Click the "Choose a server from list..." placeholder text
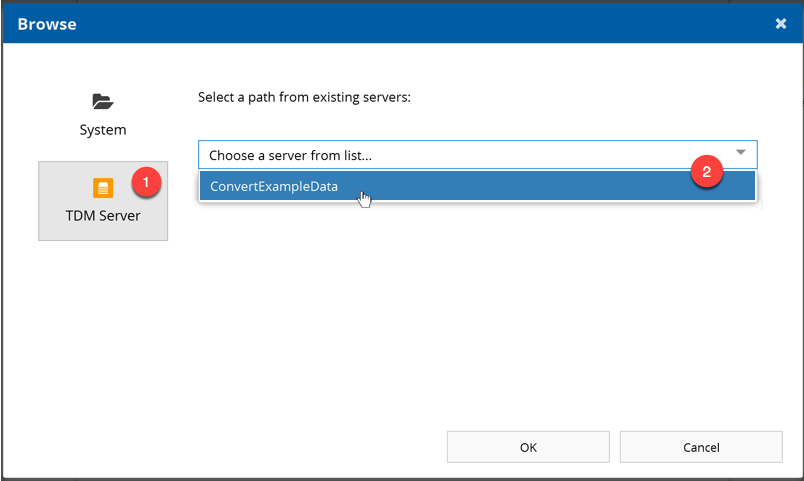Screen dimensions: 804x481 click(290, 156)
